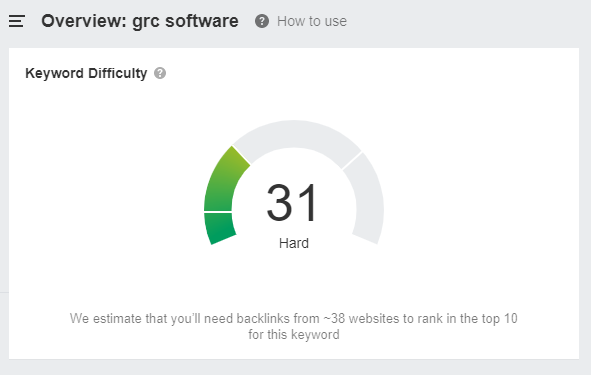Click the ~38 websites estimate number
591x375 pixels.
pyautogui.click(x=334, y=318)
